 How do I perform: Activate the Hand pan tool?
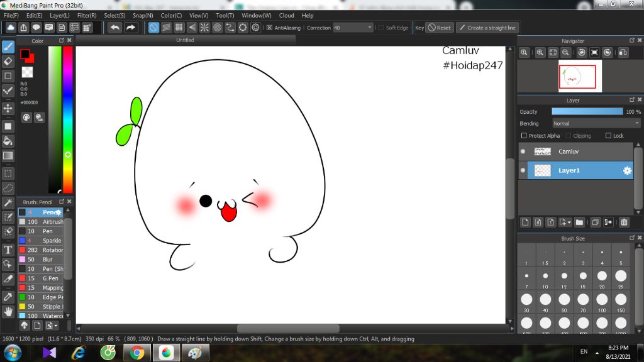[x=8, y=311]
